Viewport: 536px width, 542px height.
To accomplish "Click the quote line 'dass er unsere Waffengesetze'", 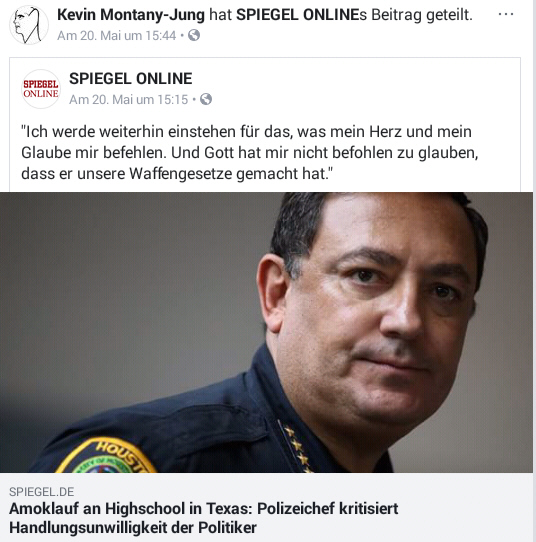I will (177, 174).
